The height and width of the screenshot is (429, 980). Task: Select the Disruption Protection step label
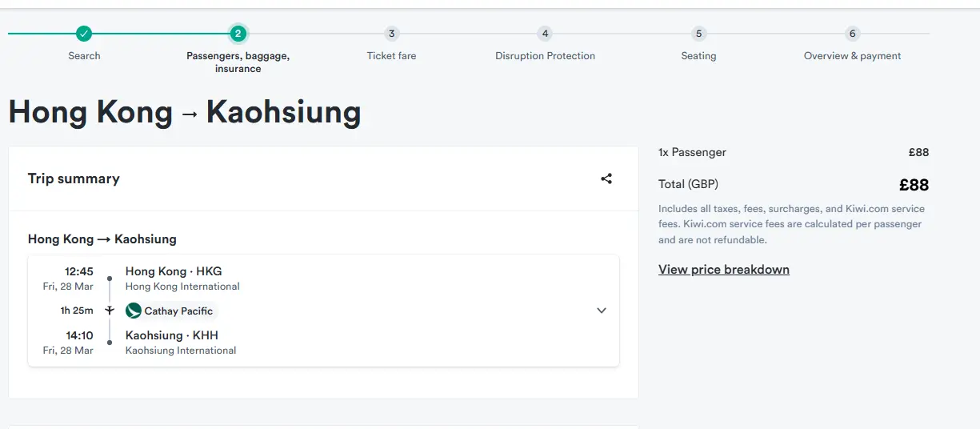[x=545, y=56]
